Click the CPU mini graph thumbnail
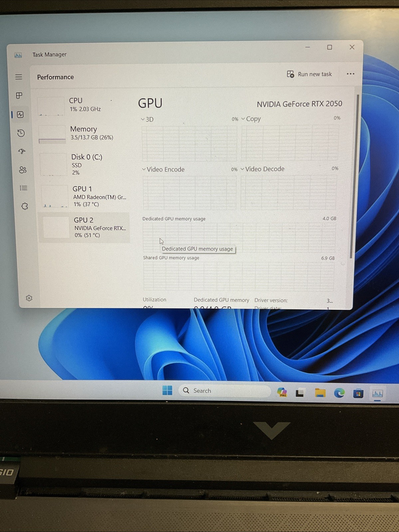 click(x=51, y=106)
